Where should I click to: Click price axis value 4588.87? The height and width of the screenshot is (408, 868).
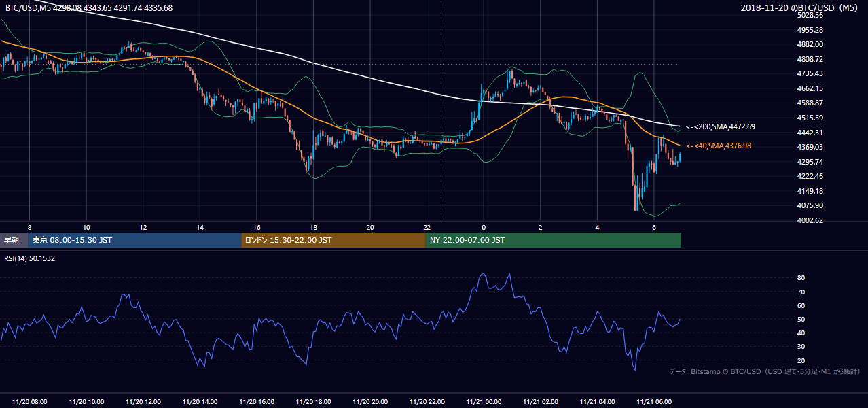810,103
